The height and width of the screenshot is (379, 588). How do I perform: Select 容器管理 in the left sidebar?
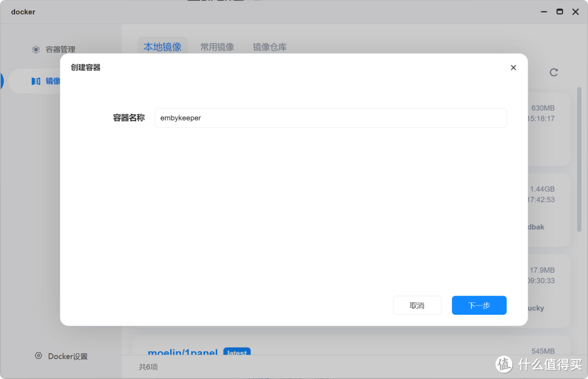tap(60, 49)
